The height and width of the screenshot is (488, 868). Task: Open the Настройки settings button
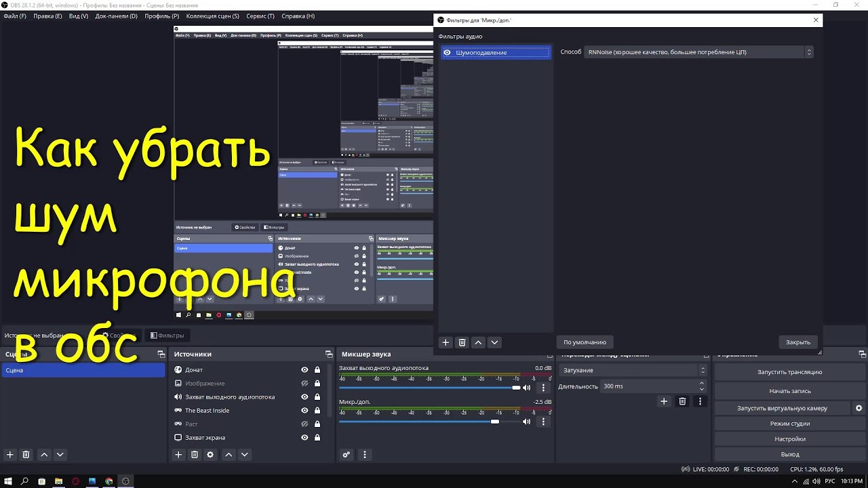[789, 439]
